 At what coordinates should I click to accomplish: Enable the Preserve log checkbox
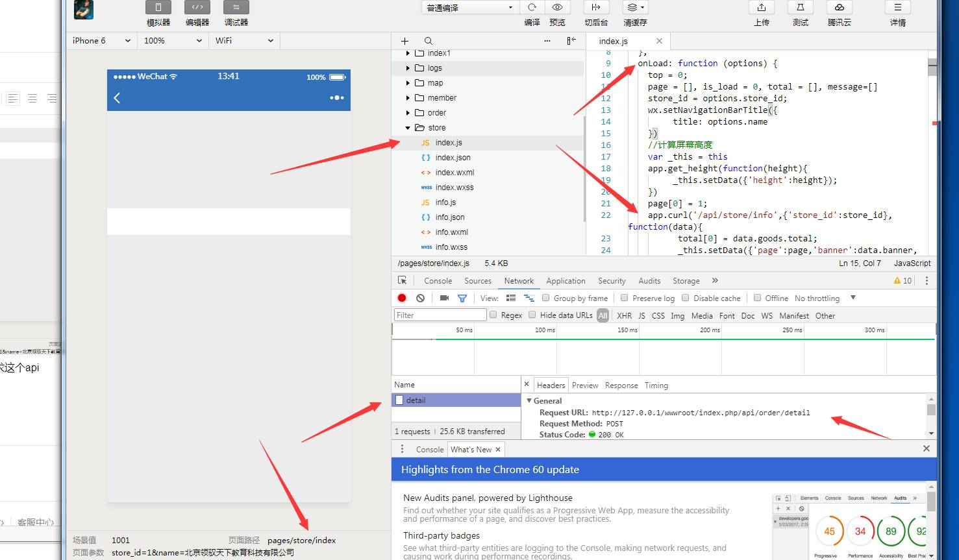(x=624, y=298)
